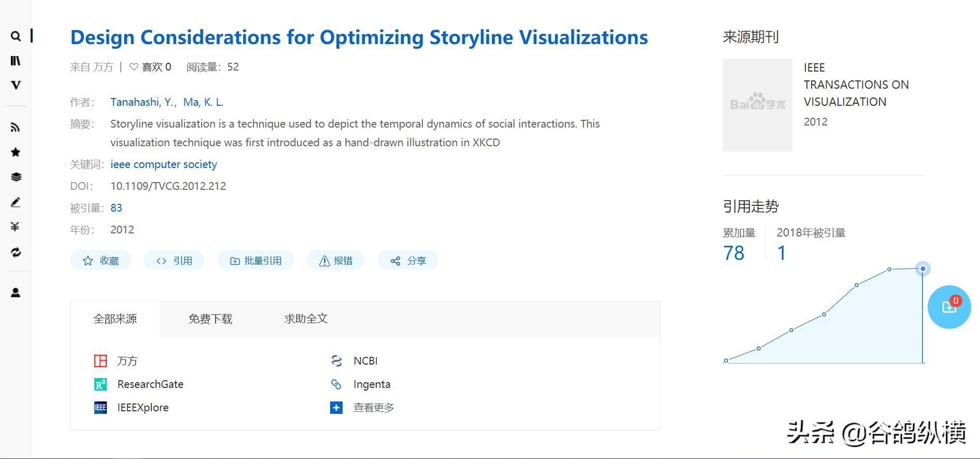Open the user profile icon in sidebar
Viewport: 980px width, 459px height.
[16, 293]
